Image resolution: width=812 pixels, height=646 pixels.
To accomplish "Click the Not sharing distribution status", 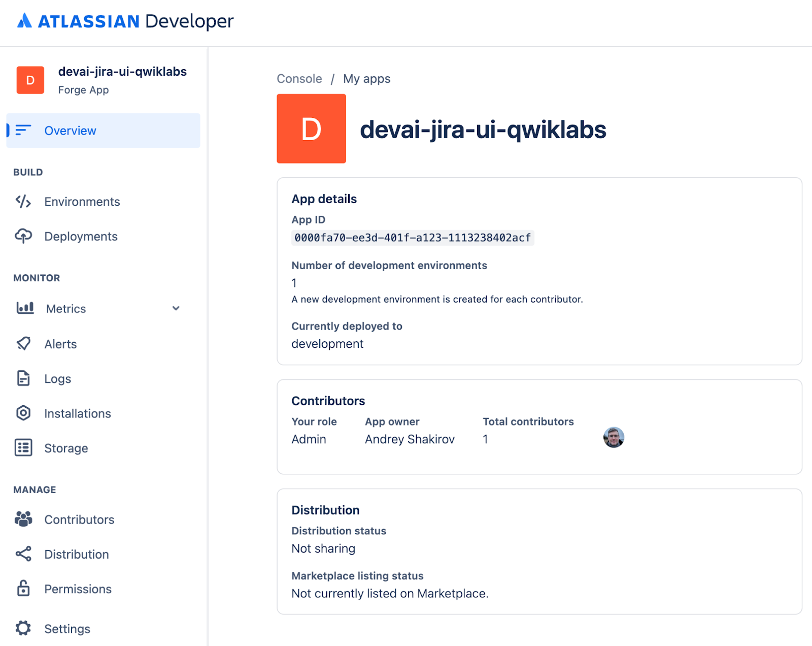I will pos(323,548).
